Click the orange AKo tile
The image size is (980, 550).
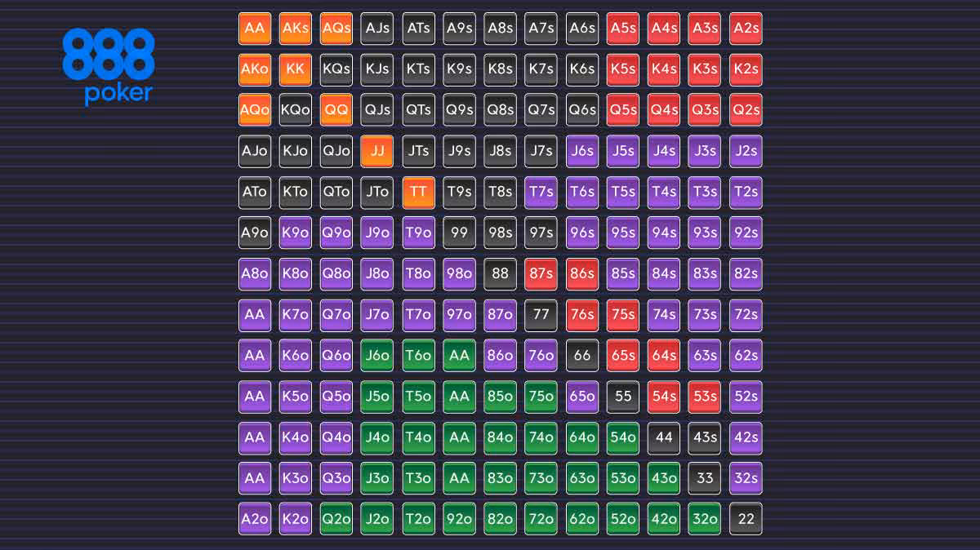[255, 69]
